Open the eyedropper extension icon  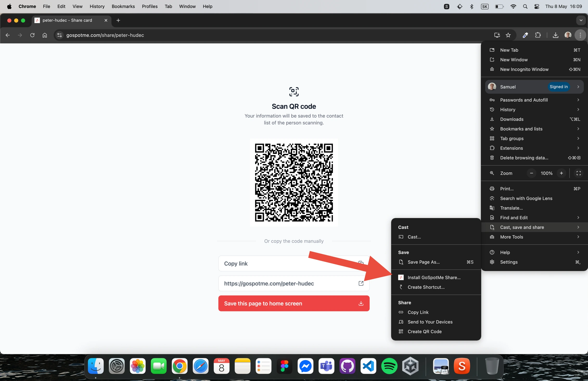tap(525, 35)
